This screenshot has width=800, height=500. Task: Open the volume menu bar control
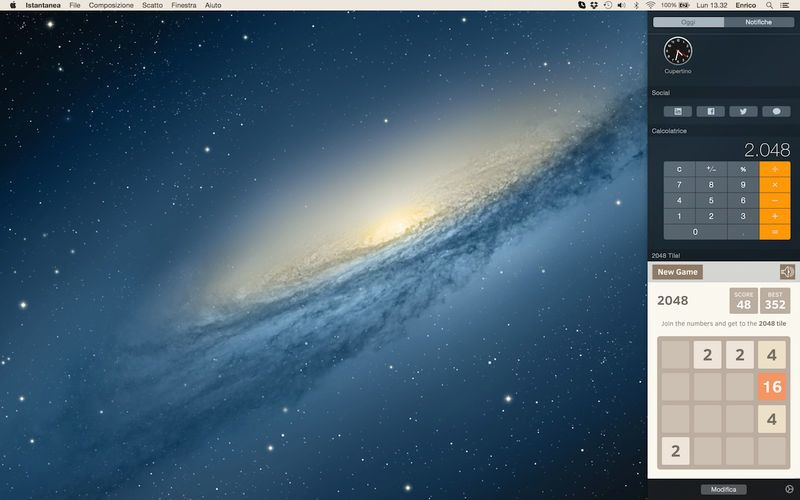tap(621, 5)
